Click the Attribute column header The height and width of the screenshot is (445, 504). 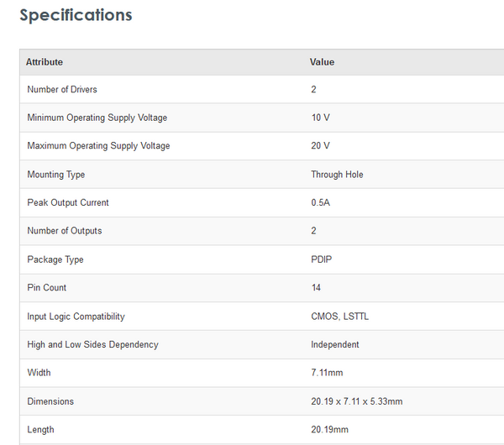pos(45,62)
